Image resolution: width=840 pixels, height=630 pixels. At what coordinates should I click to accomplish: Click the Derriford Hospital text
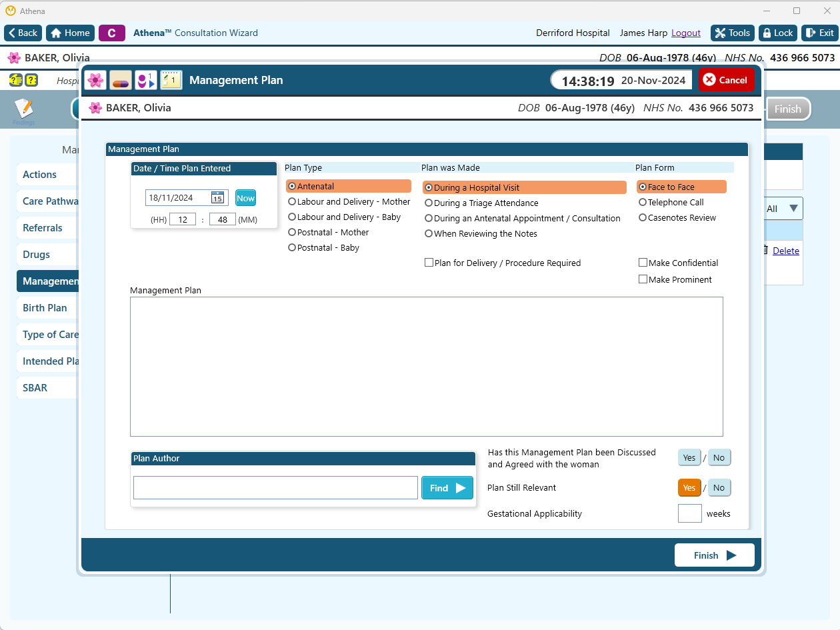(573, 33)
